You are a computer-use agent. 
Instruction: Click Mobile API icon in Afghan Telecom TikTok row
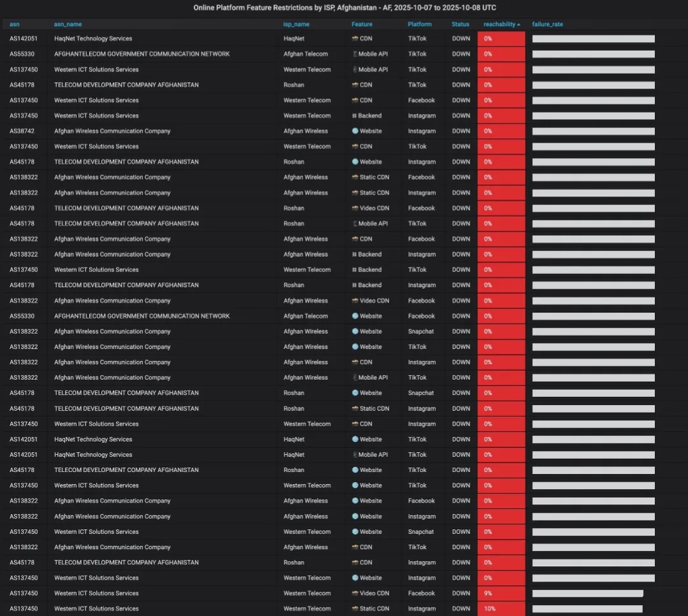click(355, 54)
